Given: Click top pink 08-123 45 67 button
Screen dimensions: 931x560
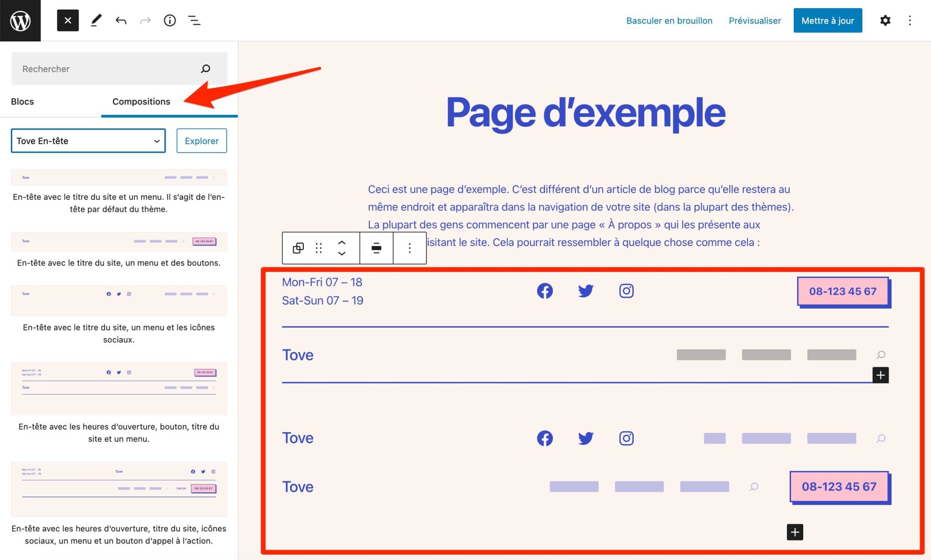Looking at the screenshot, I should 843,292.
